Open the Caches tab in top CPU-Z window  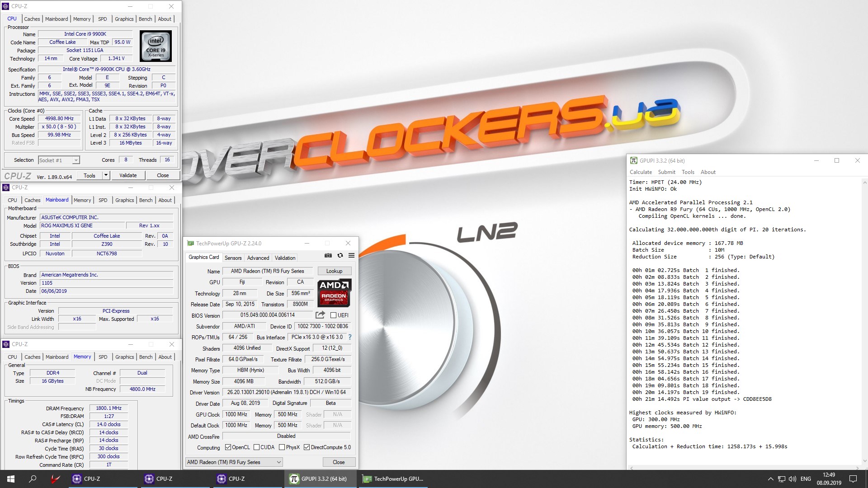(32, 19)
